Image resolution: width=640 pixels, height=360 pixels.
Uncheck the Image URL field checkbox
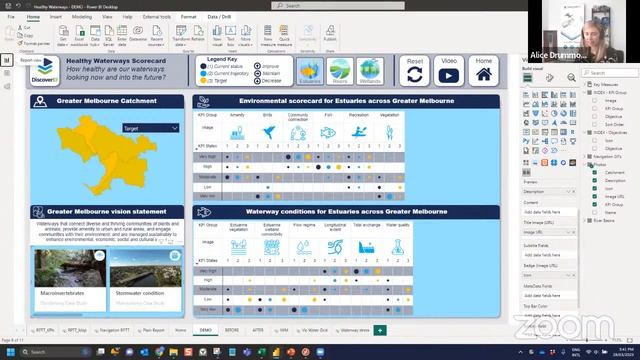pos(594,196)
